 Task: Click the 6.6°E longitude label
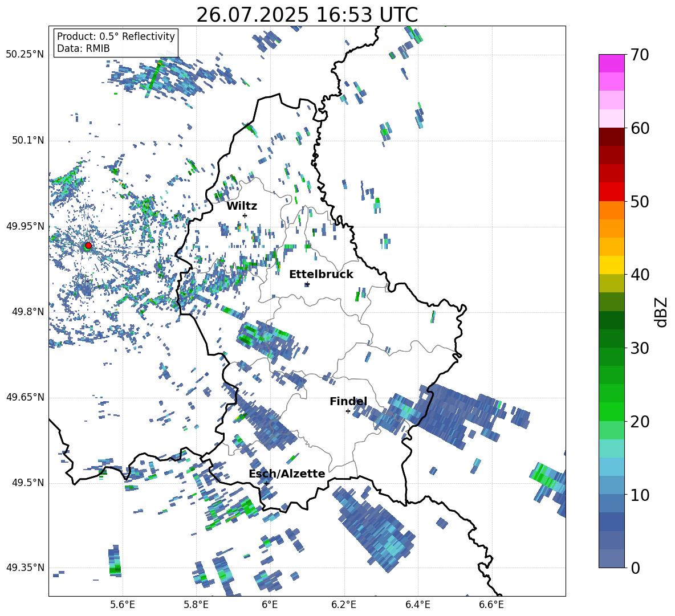click(491, 605)
